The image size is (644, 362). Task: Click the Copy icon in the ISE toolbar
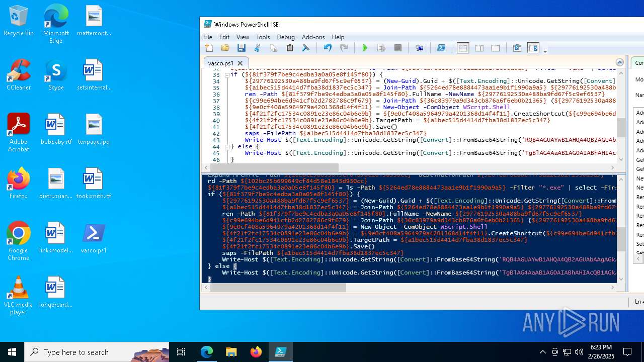click(x=274, y=48)
